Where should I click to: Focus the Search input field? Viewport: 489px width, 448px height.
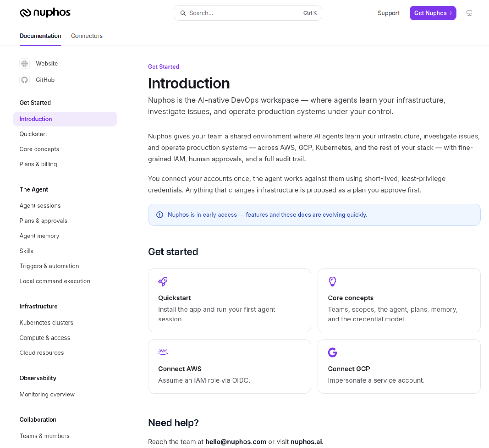coord(248,13)
